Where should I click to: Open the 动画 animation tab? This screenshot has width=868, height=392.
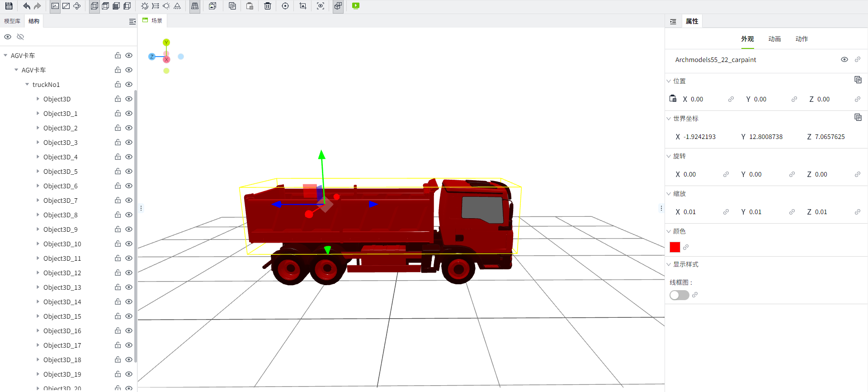(x=774, y=39)
